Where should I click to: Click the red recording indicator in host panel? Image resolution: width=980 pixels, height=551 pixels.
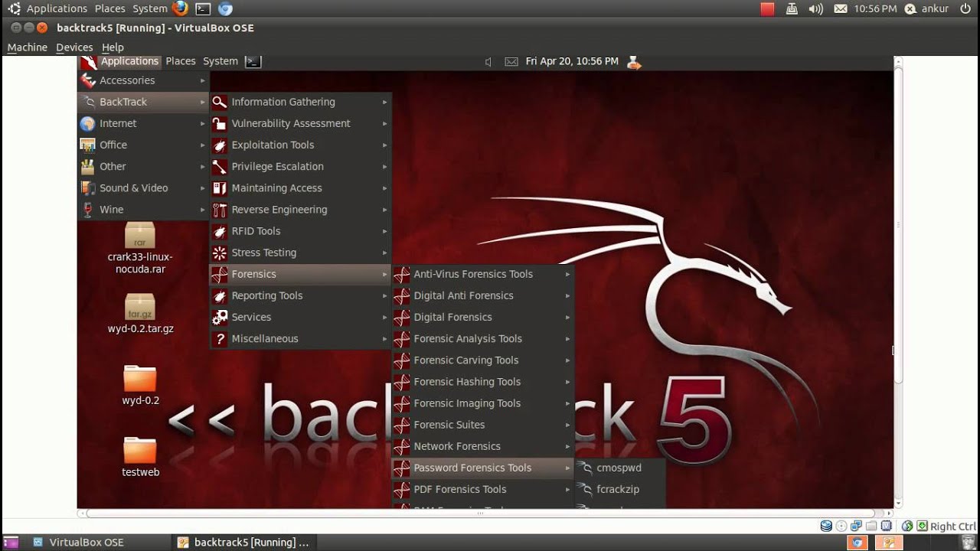pos(768,9)
